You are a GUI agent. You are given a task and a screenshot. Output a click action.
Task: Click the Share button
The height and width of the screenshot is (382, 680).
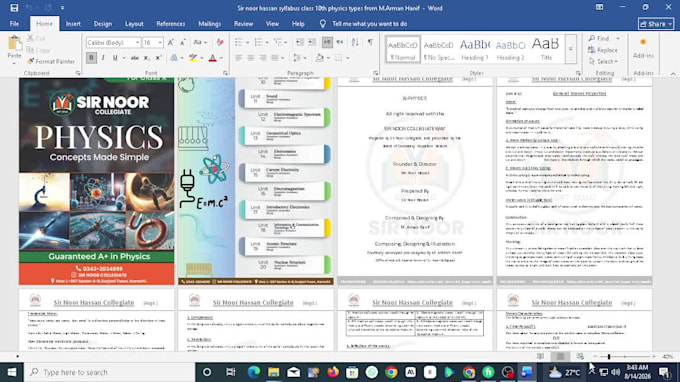(656, 24)
